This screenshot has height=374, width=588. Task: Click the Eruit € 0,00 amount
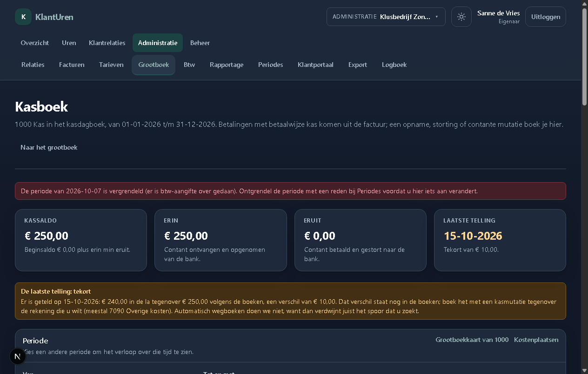[x=320, y=236]
